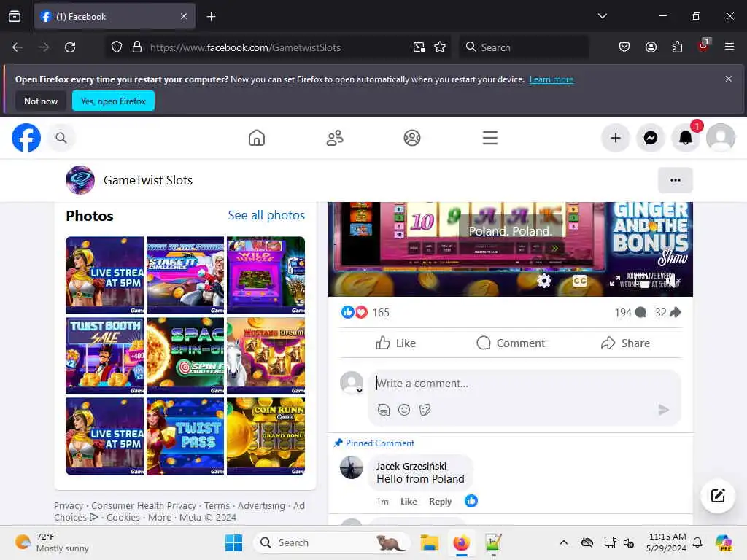Like Jacek Grzesiński's comment

(x=409, y=502)
